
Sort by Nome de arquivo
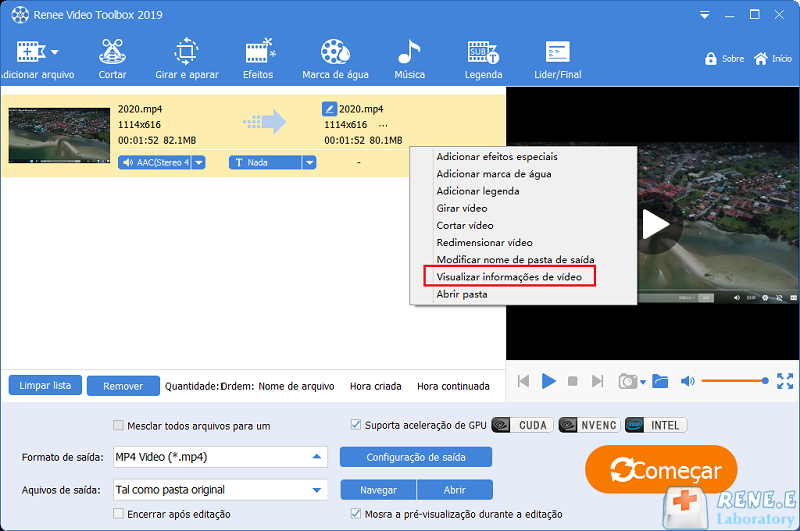pos(296,386)
